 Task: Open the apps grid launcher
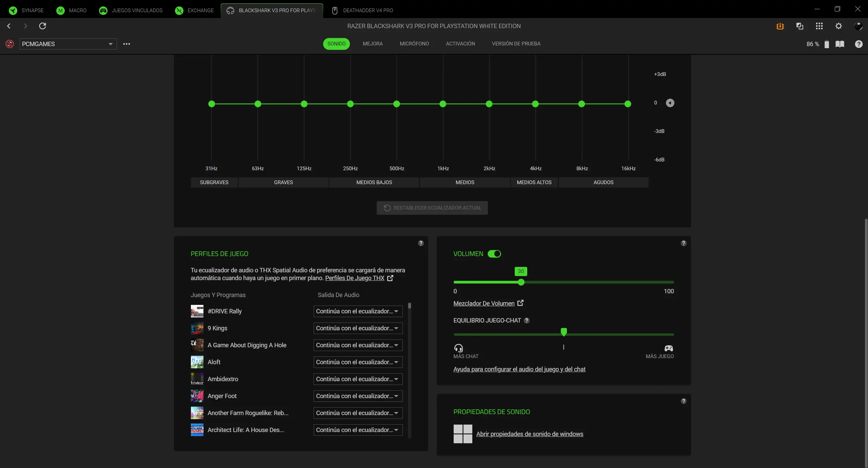click(819, 26)
